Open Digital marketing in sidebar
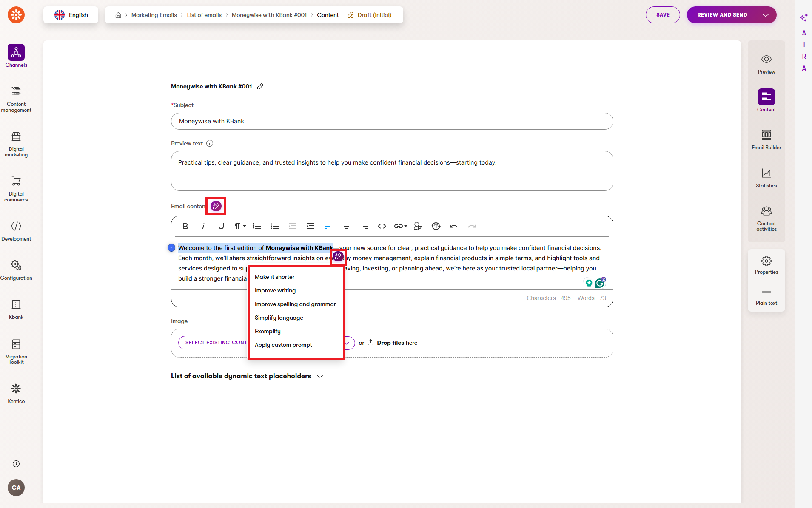The width and height of the screenshot is (812, 508). (16, 145)
